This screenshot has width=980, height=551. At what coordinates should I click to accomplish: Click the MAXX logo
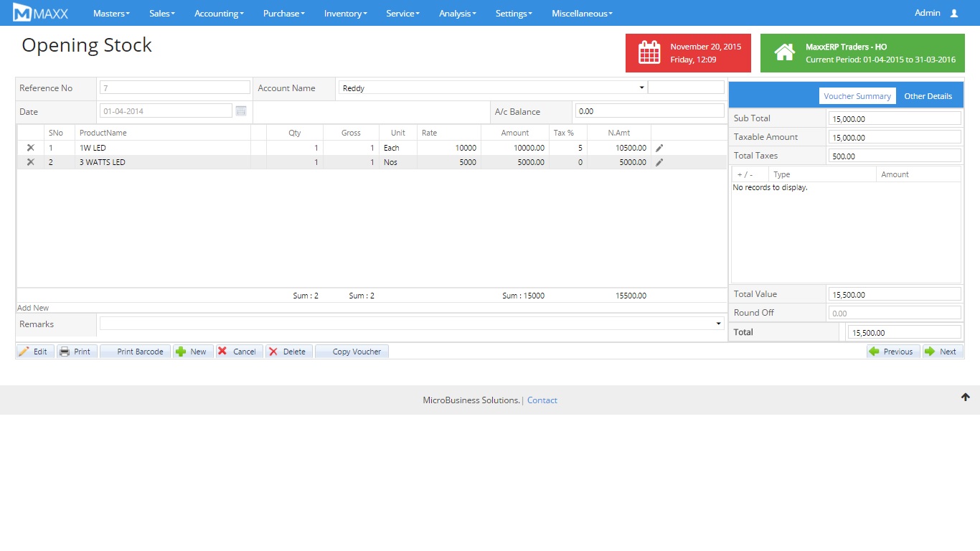pyautogui.click(x=41, y=13)
